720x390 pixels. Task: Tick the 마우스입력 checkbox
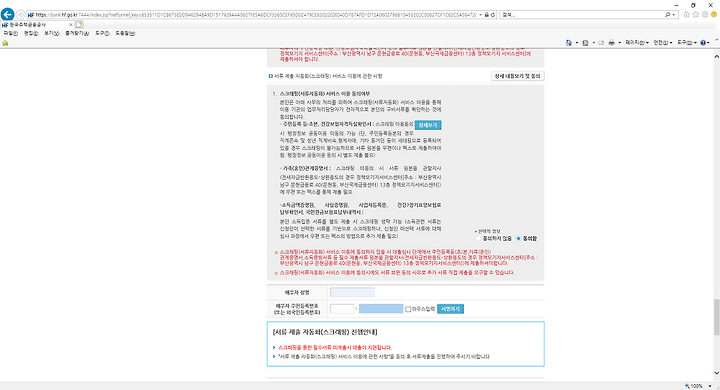[408, 309]
